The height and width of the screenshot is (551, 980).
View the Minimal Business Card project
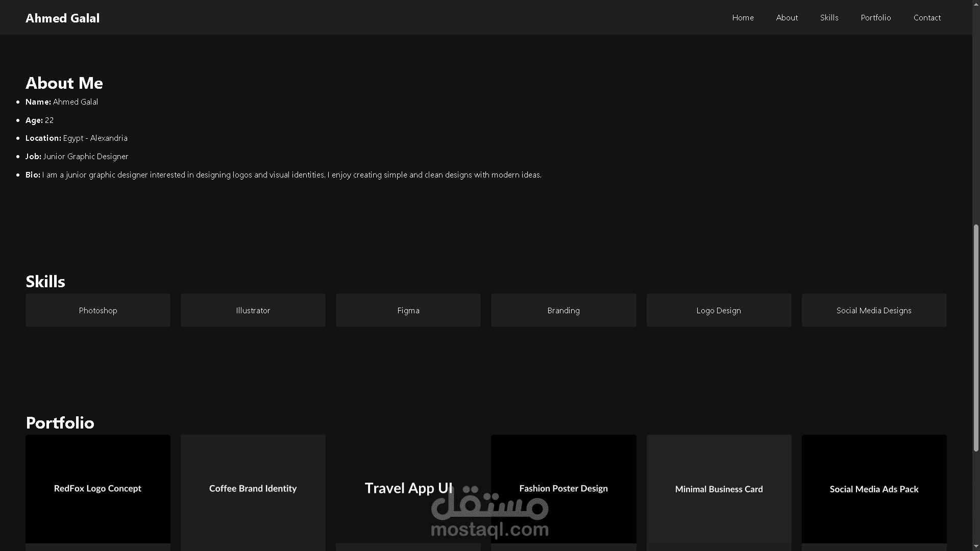pos(718,489)
